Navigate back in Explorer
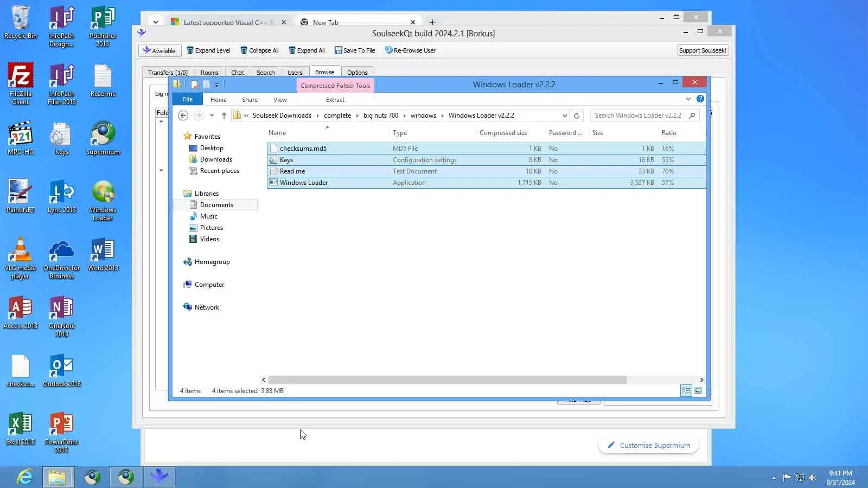The height and width of the screenshot is (488, 868). click(x=183, y=115)
